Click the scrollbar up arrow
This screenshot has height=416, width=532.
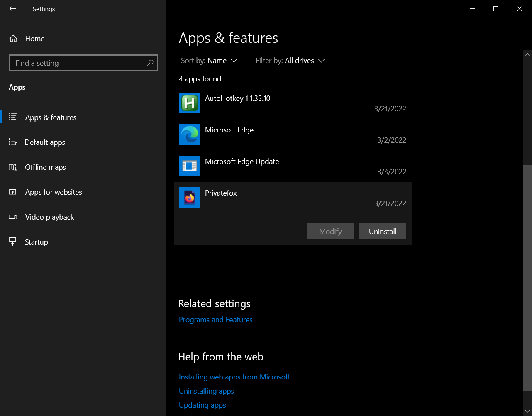(527, 54)
